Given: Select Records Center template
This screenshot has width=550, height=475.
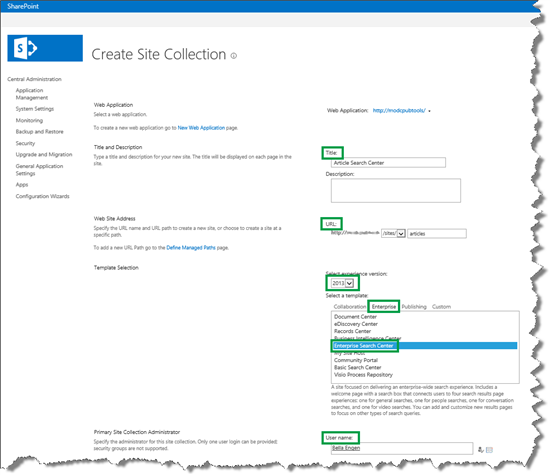Looking at the screenshot, I should coord(352,331).
